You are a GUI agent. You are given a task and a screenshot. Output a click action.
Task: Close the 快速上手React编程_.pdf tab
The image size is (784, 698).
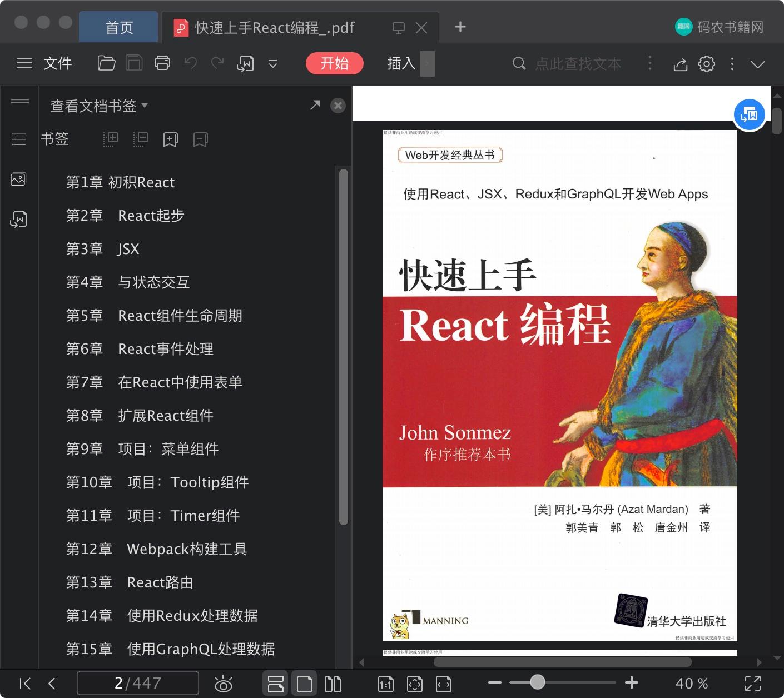(422, 28)
